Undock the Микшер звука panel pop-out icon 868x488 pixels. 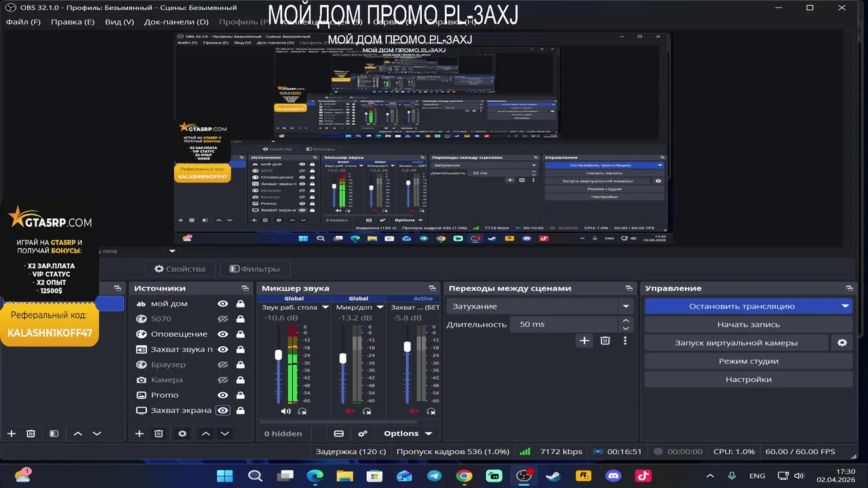tap(432, 289)
